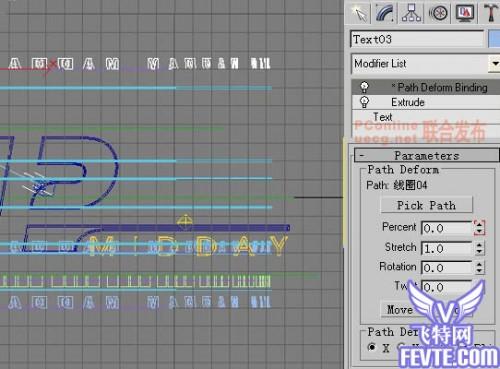Open the object color swatch beside Text03
Screen dimensions: 500x369
(x=494, y=39)
